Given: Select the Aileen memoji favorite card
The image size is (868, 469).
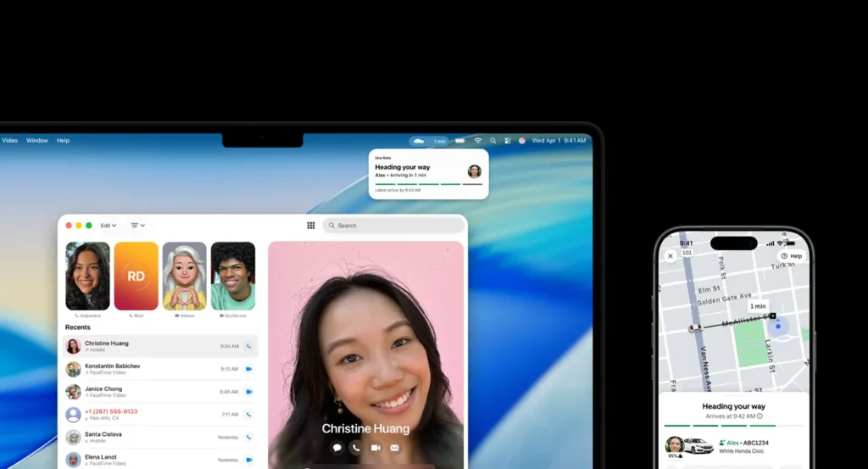Looking at the screenshot, I should tap(184, 276).
